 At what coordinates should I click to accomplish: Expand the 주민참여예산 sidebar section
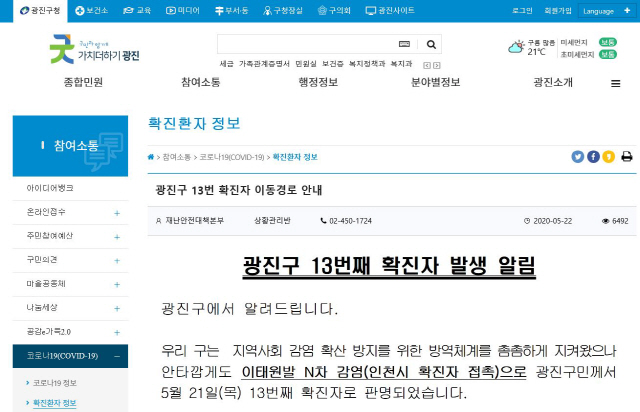(x=117, y=236)
